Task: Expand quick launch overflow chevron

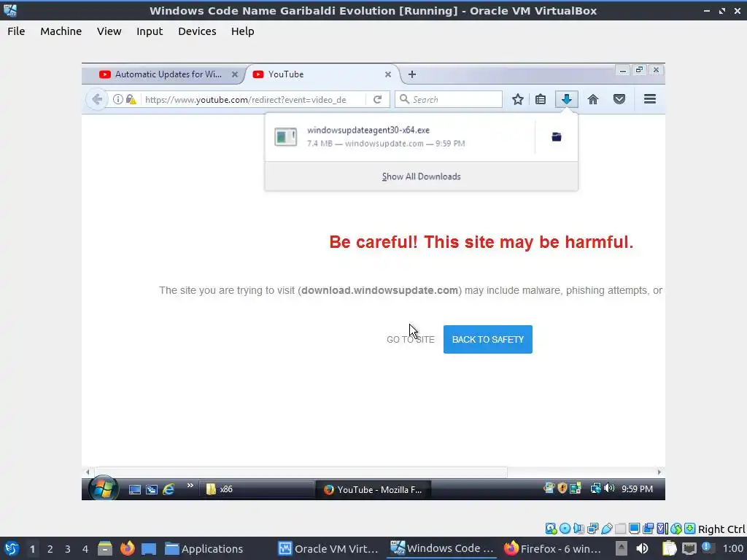Action: point(190,485)
